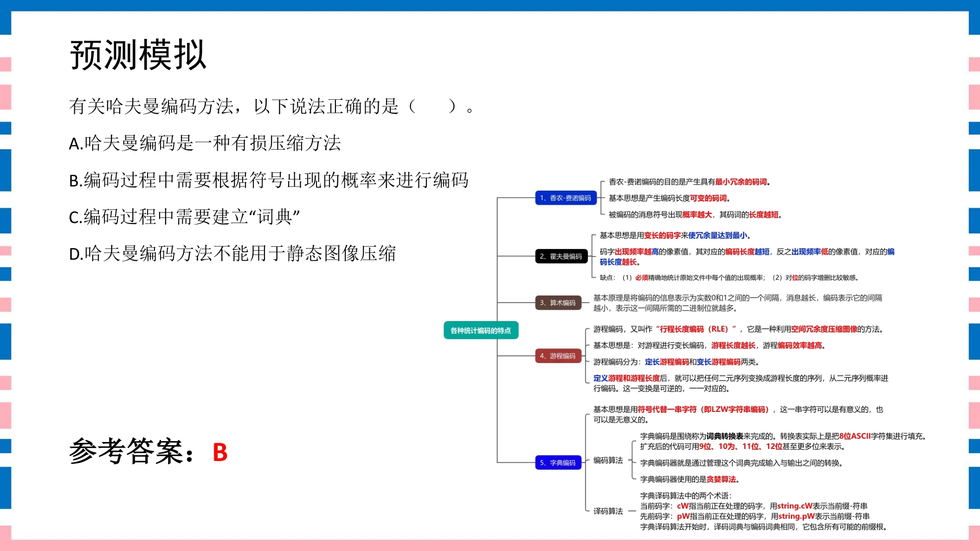The height and width of the screenshot is (551, 980).
Task: Select the 3、算术编码 node
Action: click(558, 303)
